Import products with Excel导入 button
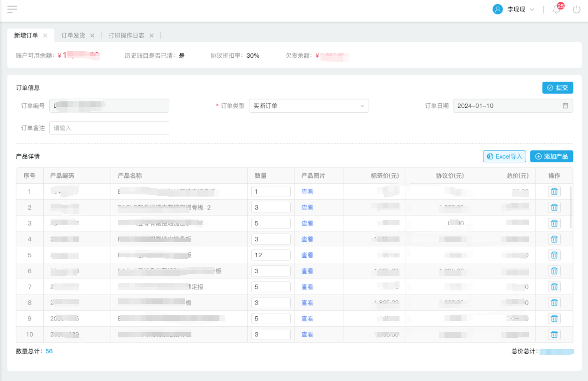588x381 pixels. click(505, 156)
